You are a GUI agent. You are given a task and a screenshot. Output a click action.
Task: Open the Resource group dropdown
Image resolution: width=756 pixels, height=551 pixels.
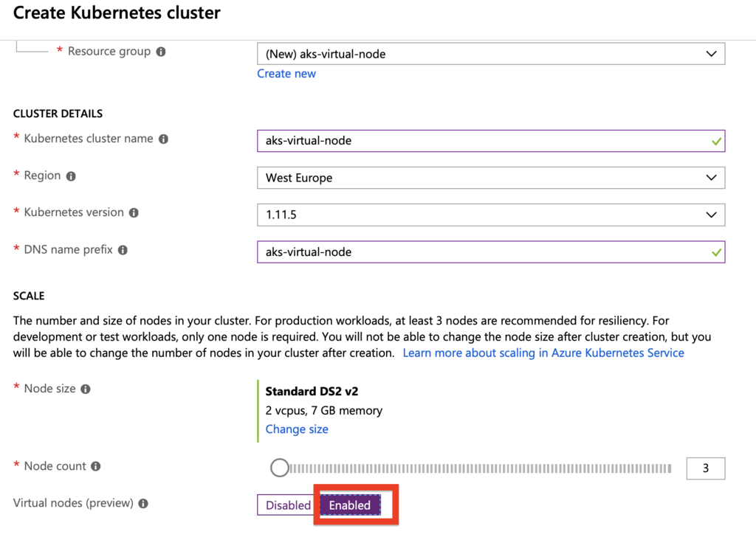(x=490, y=54)
